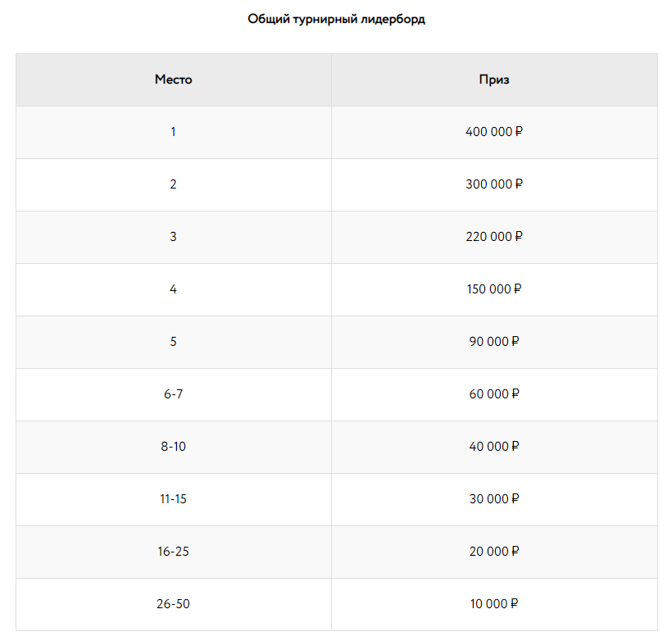This screenshot has width=672, height=641.
Task: Select the "Приз" column header
Action: [494, 80]
